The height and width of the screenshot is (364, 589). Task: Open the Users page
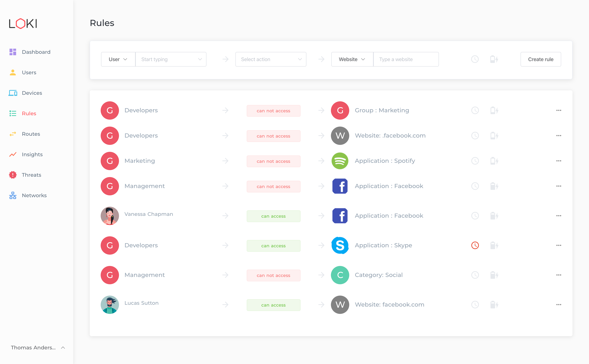point(29,72)
